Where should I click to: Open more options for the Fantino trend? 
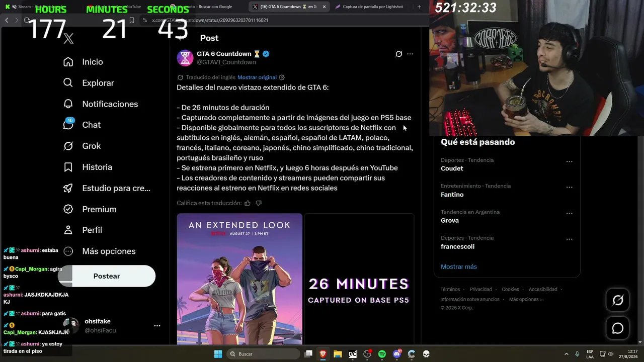click(570, 187)
